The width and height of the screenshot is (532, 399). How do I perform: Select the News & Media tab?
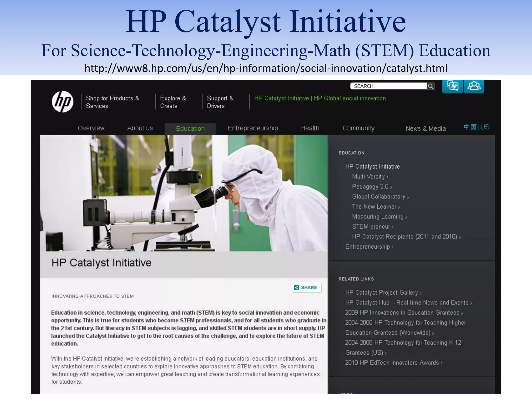(426, 129)
